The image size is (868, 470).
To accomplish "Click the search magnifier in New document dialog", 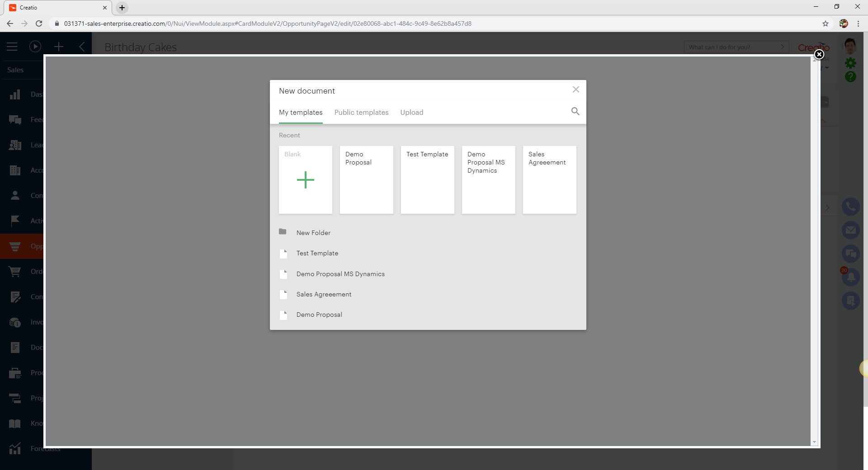I will (x=575, y=111).
